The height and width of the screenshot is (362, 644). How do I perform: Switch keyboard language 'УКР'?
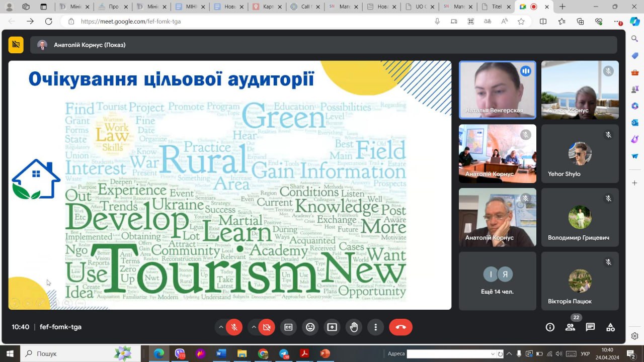(585, 354)
